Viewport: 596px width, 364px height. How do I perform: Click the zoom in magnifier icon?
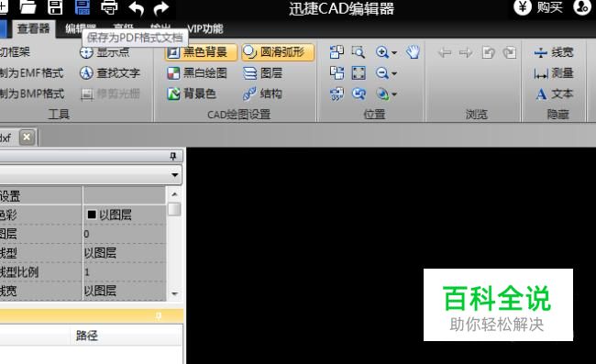381,52
